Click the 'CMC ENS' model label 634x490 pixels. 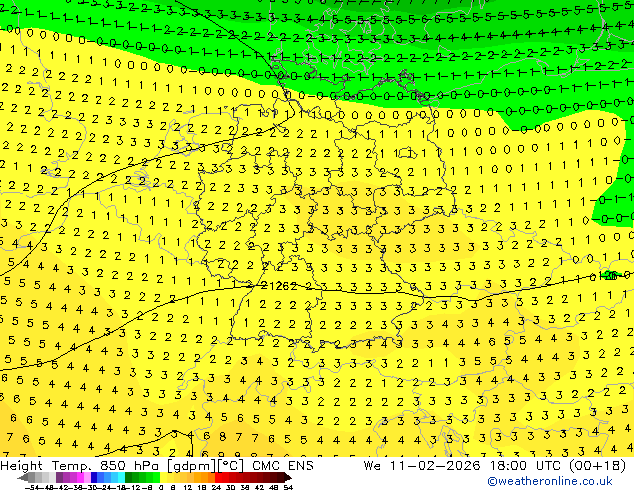(283, 466)
